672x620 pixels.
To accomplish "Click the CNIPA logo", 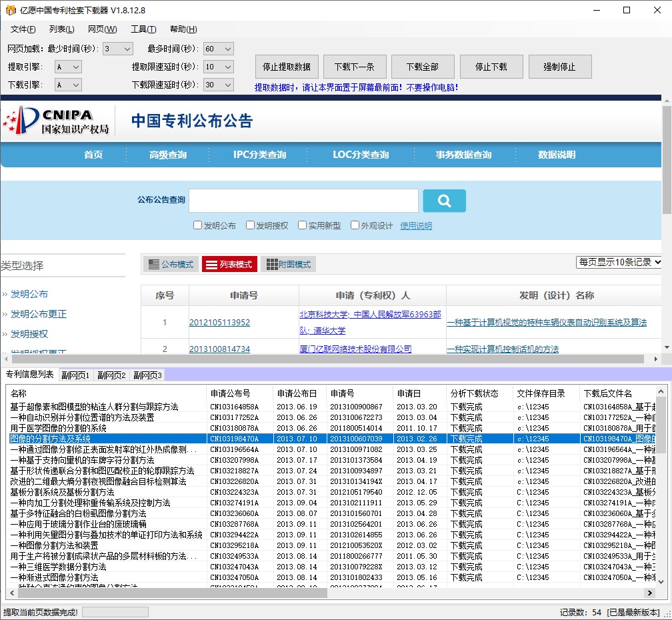I will [x=56, y=121].
